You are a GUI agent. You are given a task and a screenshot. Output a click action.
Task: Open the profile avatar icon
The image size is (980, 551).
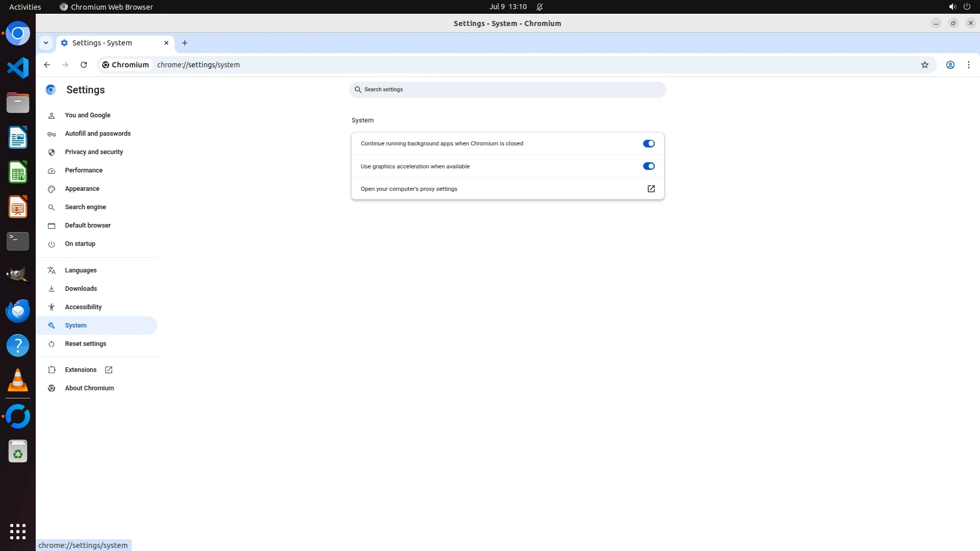(950, 65)
